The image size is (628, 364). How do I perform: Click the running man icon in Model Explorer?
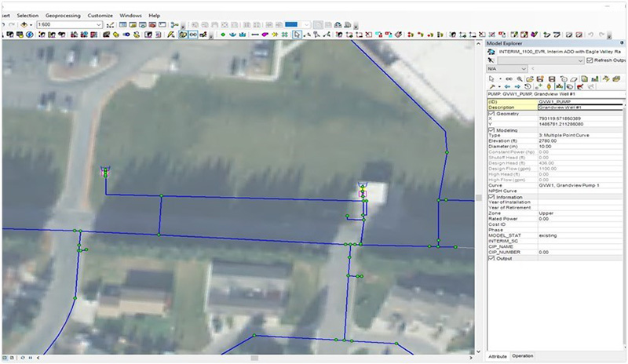click(x=491, y=60)
